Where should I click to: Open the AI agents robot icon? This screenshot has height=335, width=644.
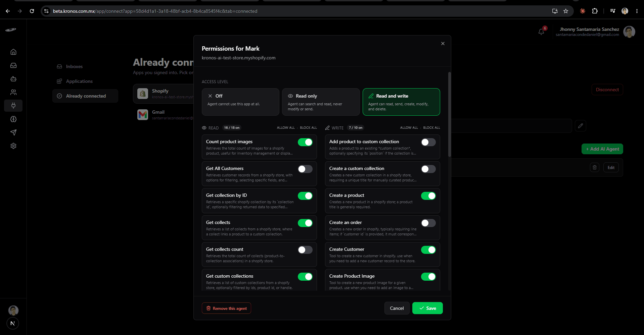pos(13,79)
